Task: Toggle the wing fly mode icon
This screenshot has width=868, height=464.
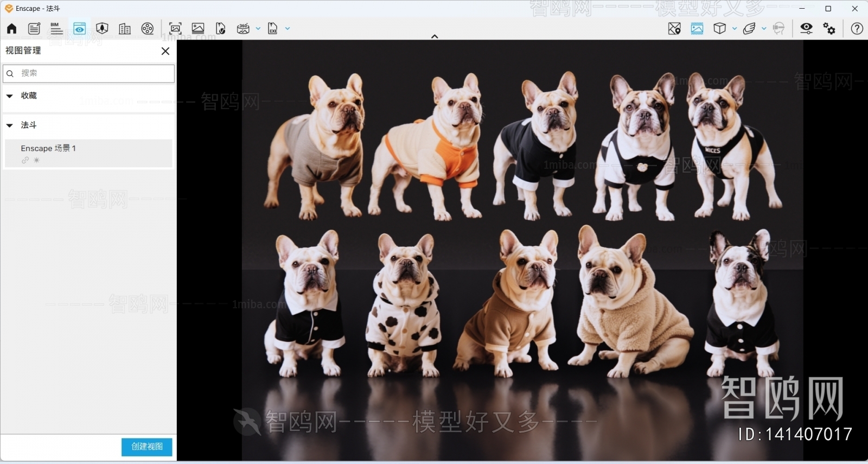Action: pos(749,29)
